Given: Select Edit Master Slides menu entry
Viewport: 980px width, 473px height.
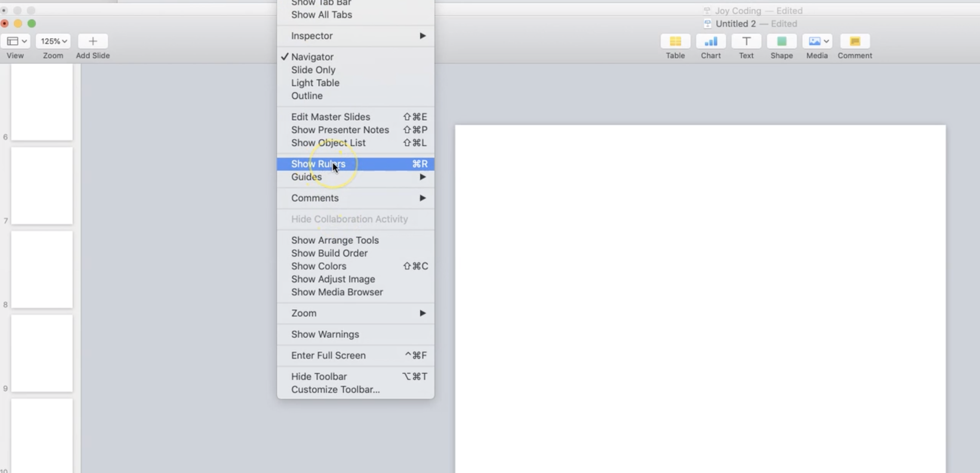Looking at the screenshot, I should [330, 117].
